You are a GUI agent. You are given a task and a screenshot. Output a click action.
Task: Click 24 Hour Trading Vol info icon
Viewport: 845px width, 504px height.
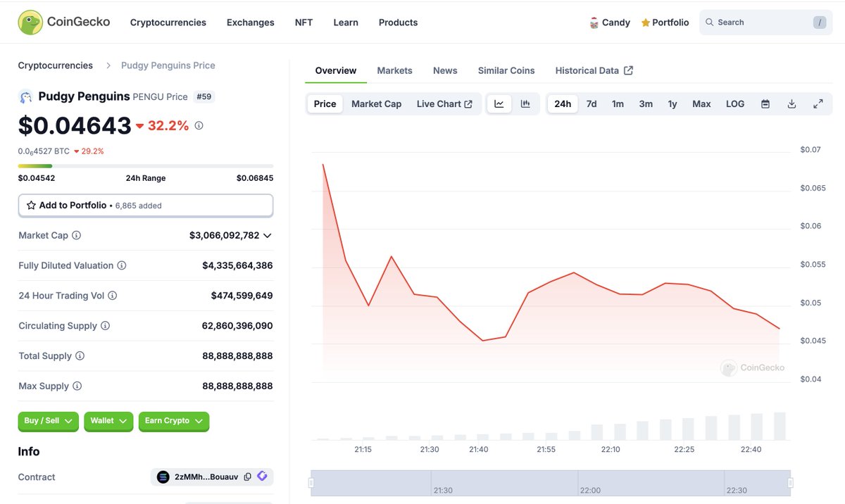[x=112, y=296]
